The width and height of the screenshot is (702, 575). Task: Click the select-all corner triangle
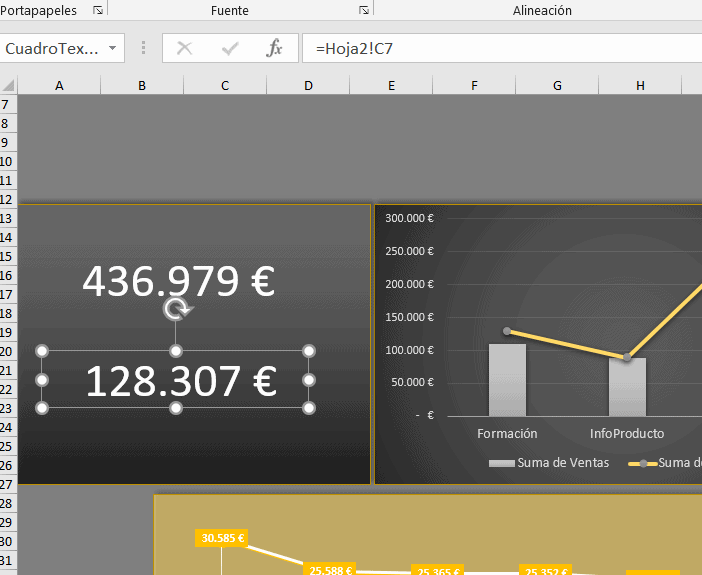click(x=9, y=85)
